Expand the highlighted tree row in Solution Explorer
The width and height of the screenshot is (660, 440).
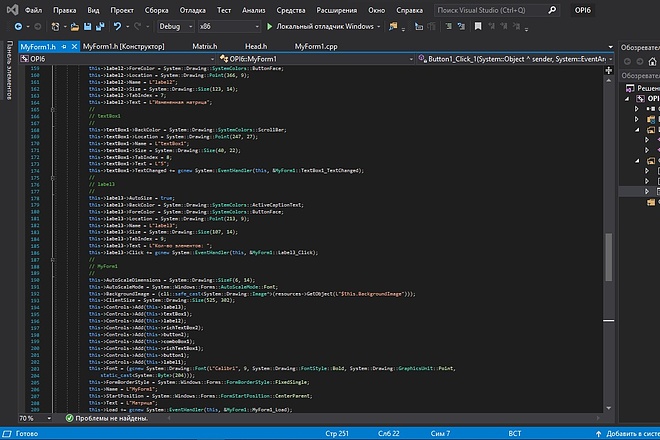(x=647, y=191)
